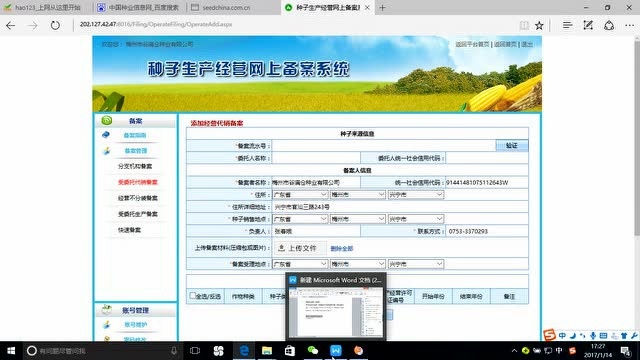Click the 删除全部 link
640x360 pixels.
[342, 249]
